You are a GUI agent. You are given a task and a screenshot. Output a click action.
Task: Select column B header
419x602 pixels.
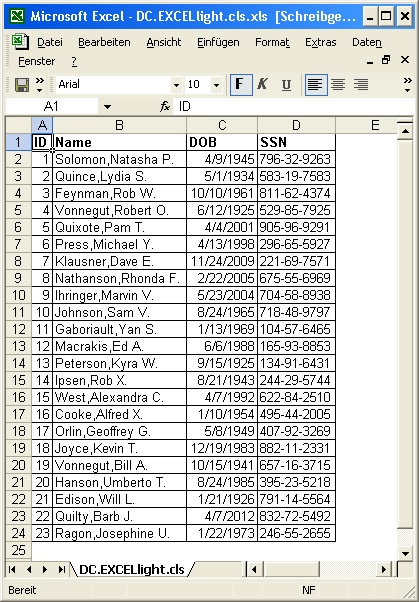(x=119, y=125)
